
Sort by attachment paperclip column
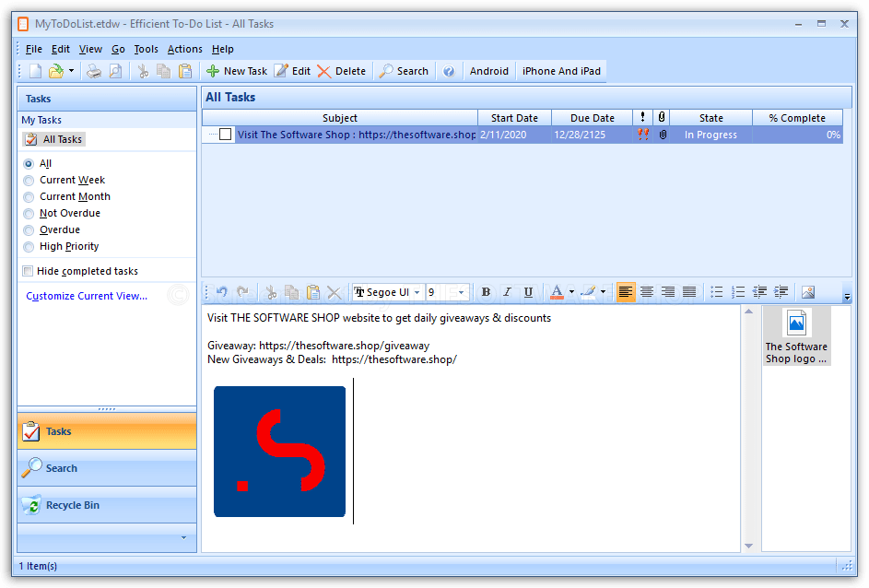(661, 117)
